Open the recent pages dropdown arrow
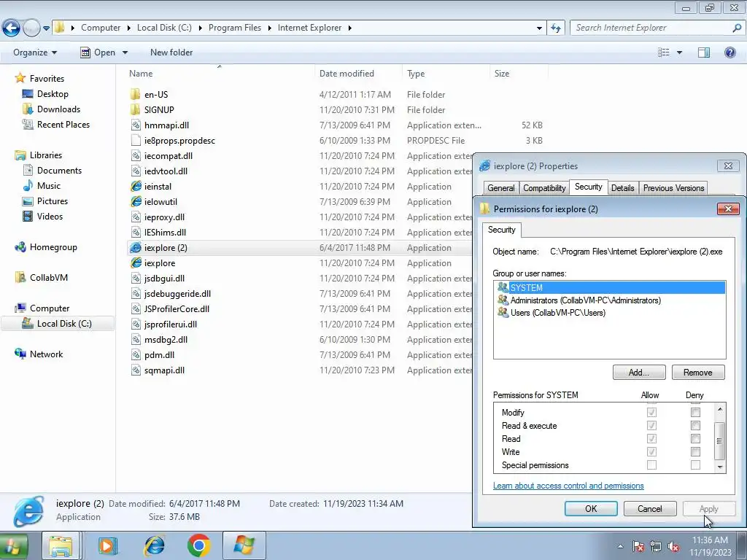 pos(46,28)
